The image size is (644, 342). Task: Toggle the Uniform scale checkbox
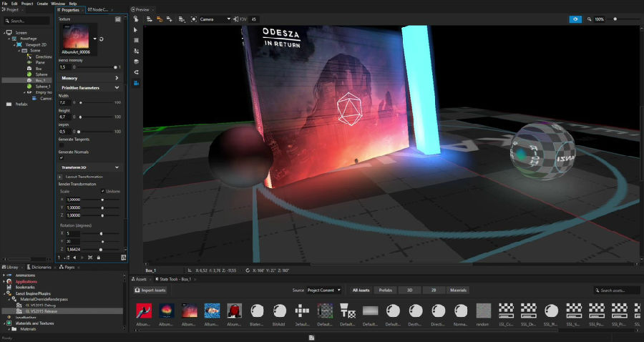click(102, 191)
